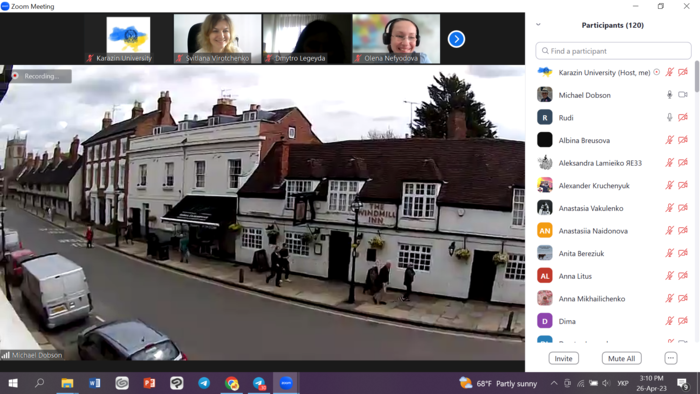Click the participants list scrollbar
This screenshot has height=394, width=700.
coord(697,76)
